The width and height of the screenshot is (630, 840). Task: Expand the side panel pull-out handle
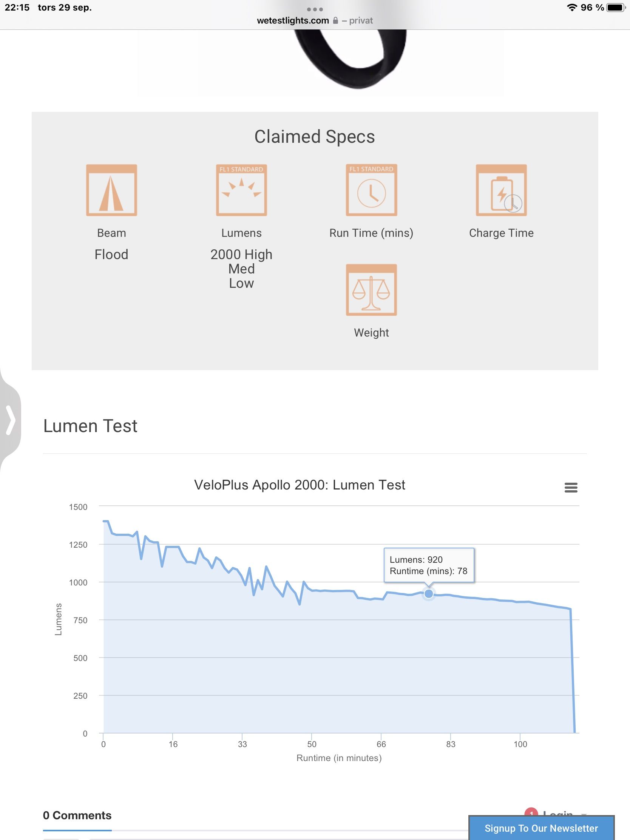tap(10, 420)
